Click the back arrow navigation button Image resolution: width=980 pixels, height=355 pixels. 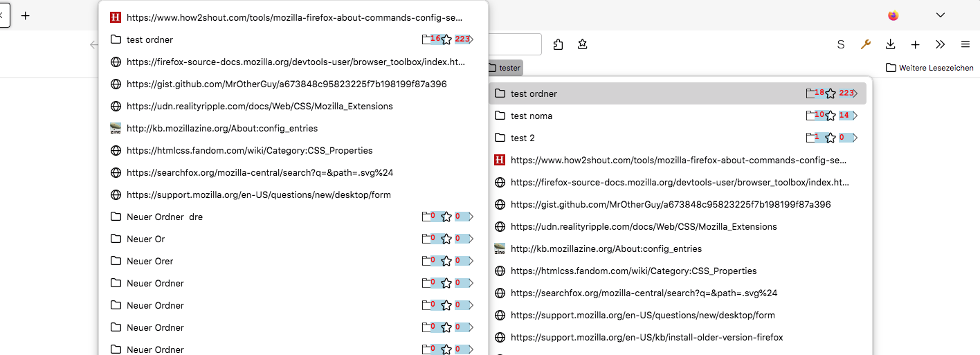94,45
